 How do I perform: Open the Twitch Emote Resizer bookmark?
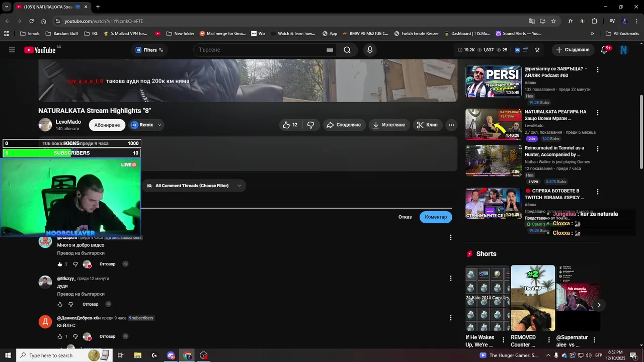pos(416,34)
